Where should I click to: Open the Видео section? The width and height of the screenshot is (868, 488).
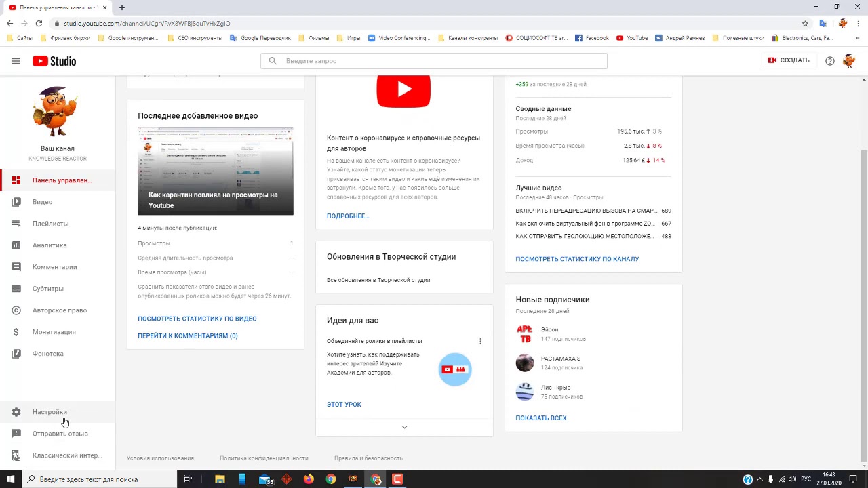(58, 202)
